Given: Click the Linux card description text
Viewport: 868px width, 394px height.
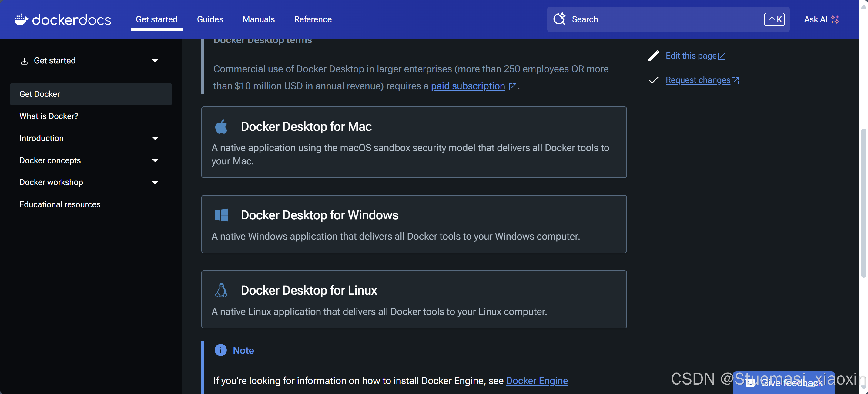Looking at the screenshot, I should point(379,311).
